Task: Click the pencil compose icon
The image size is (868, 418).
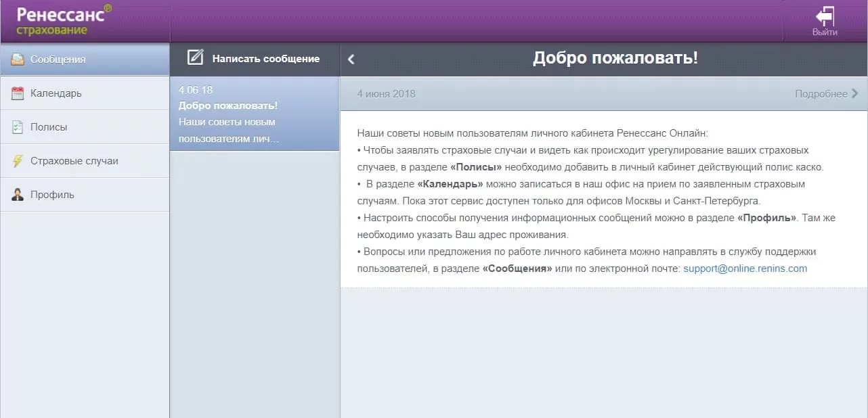Action: click(195, 58)
